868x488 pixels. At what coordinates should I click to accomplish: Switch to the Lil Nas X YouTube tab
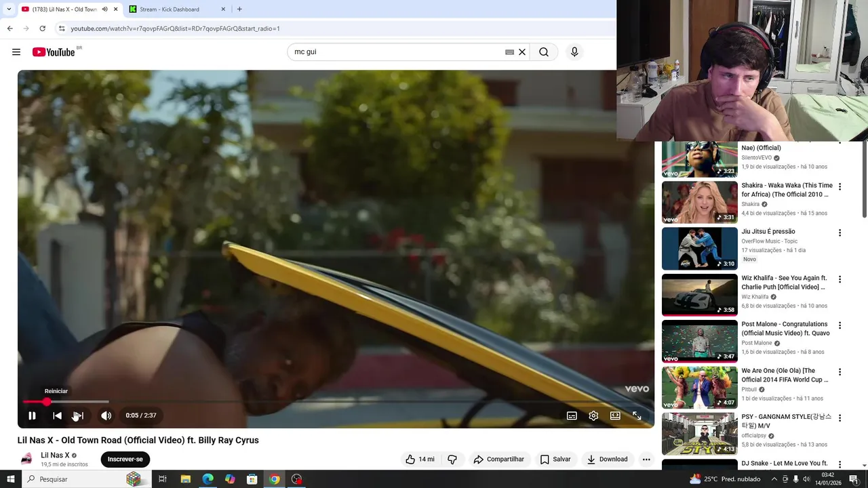[x=65, y=9]
